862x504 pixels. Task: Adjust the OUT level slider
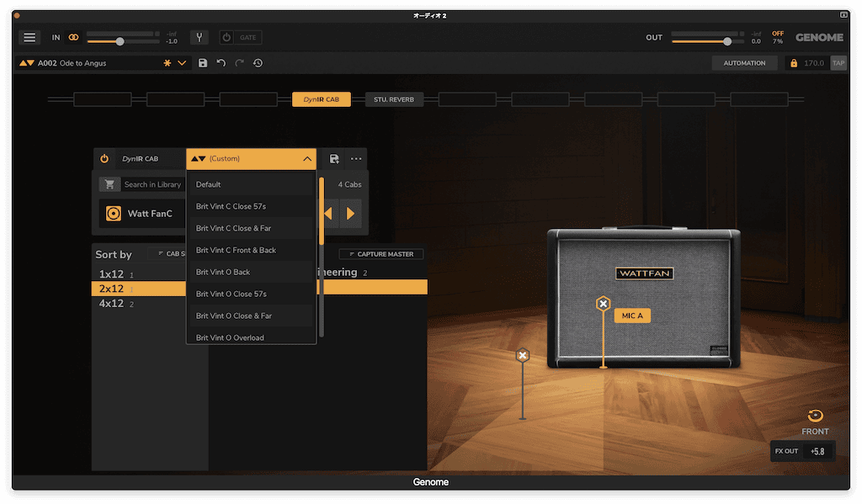tap(707, 41)
